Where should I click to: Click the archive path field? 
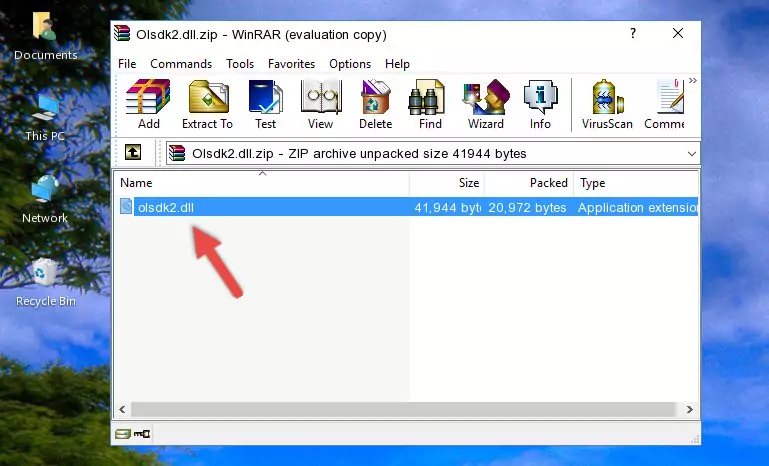tap(433, 154)
